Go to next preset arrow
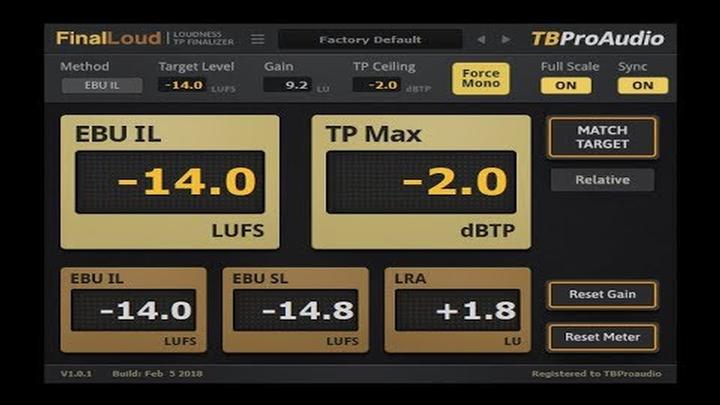 [x=506, y=39]
